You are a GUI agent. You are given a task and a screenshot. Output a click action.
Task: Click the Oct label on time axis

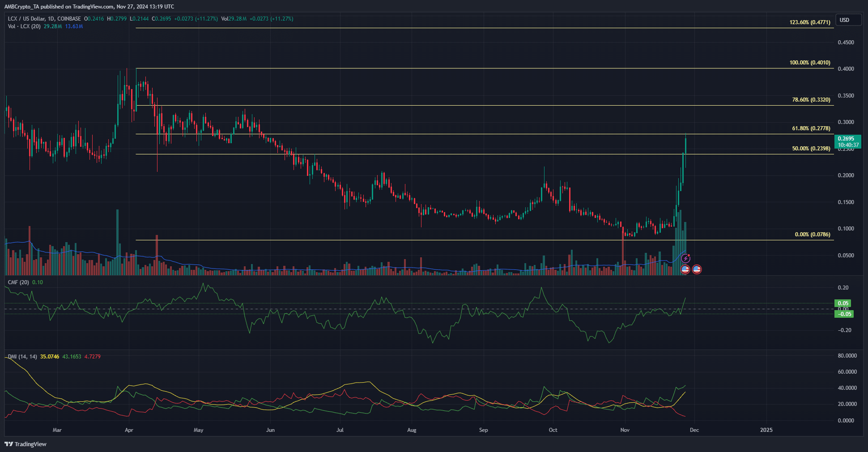click(x=553, y=430)
